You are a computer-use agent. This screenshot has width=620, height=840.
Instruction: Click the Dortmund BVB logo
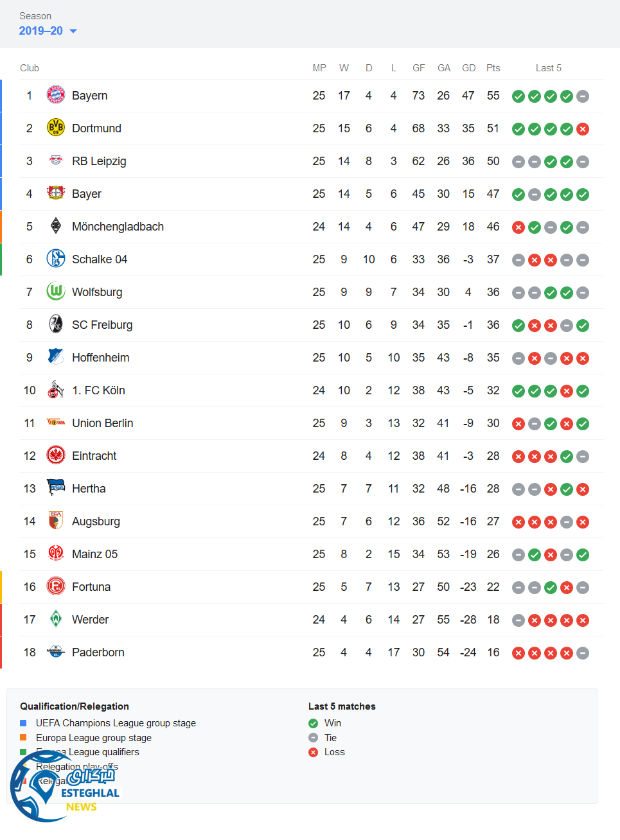tap(56, 128)
